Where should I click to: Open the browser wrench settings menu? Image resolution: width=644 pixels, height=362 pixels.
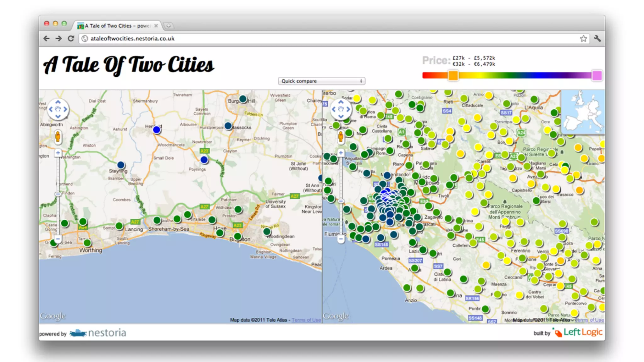tap(597, 38)
